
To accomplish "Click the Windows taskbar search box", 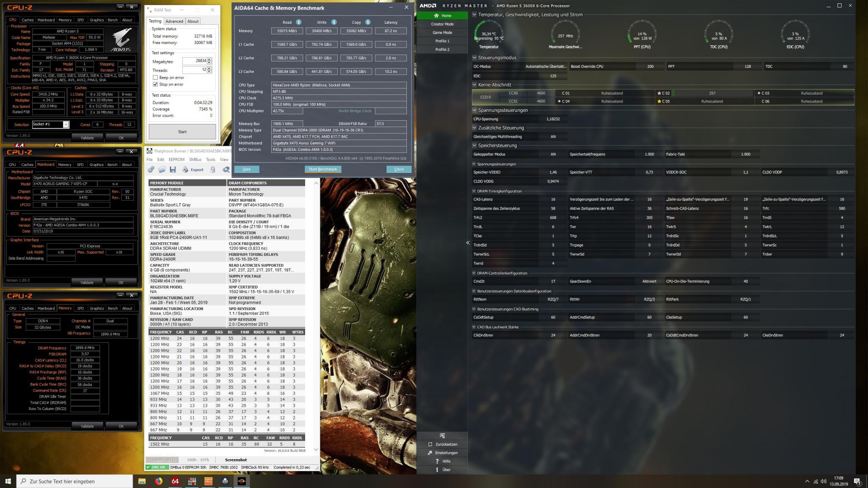I will tap(75, 481).
